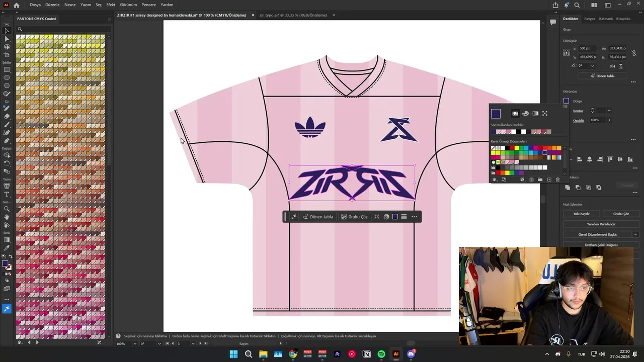Screen dimensions: 644x362
Task: Click Grubu Çöz in contextual task bar
Action: [354, 217]
